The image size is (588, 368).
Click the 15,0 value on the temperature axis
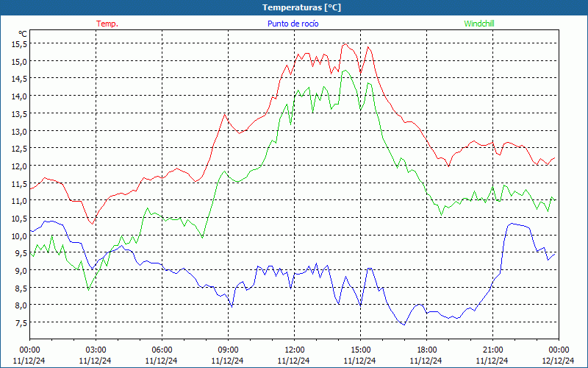pyautogui.click(x=19, y=61)
